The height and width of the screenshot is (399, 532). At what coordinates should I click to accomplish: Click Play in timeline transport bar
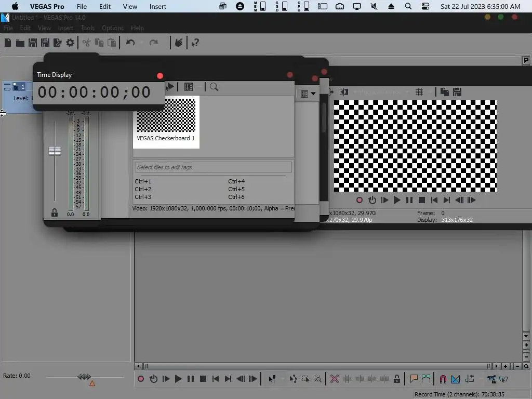point(178,379)
